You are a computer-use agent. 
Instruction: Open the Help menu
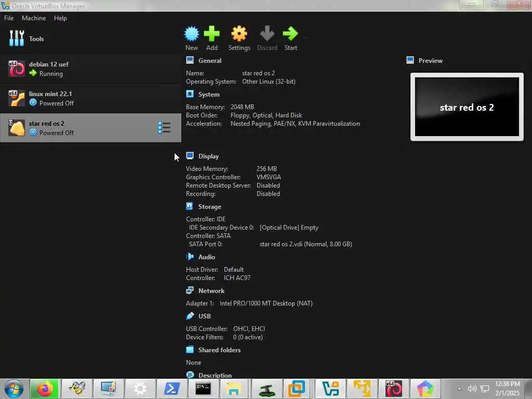point(60,18)
